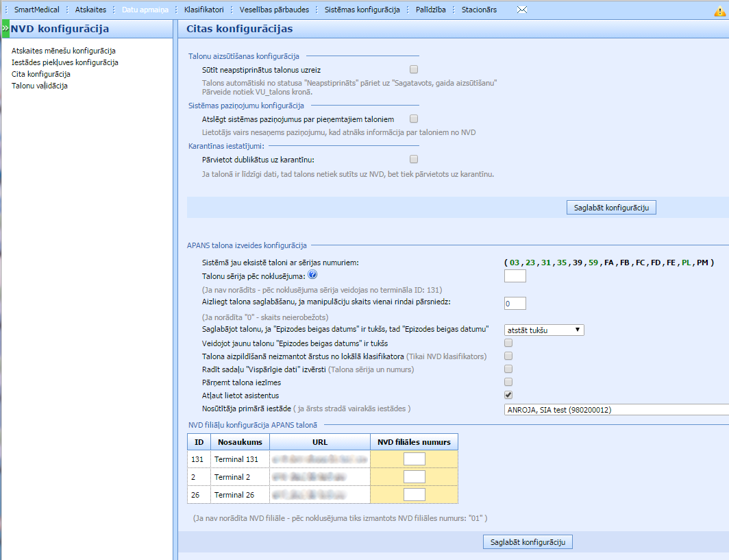The image size is (729, 560).
Task: Open Talonu validācija in sidebar
Action: pyautogui.click(x=40, y=86)
